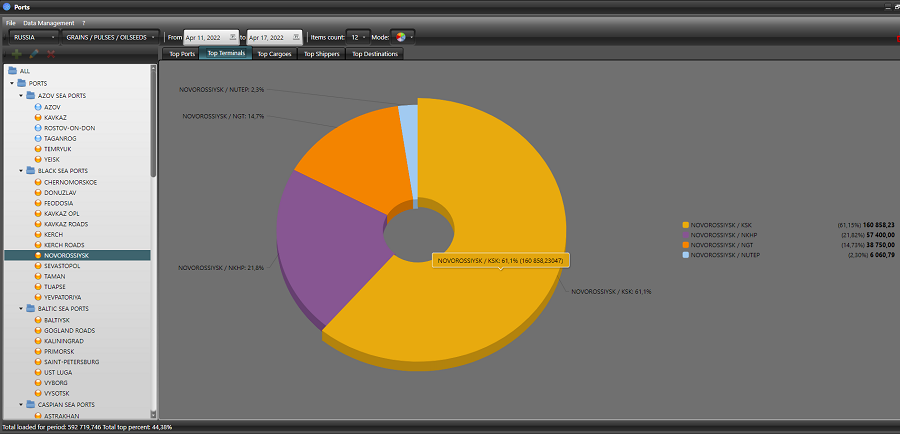This screenshot has width=900, height=434.
Task: Click the PORTS folder icon
Action: coord(22,83)
